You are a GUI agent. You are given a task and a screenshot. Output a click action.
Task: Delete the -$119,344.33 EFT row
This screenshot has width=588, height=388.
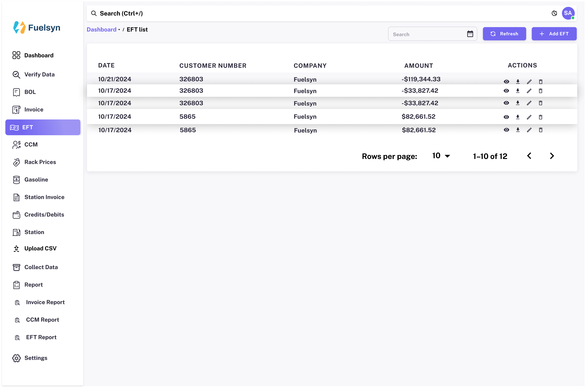[x=541, y=82]
